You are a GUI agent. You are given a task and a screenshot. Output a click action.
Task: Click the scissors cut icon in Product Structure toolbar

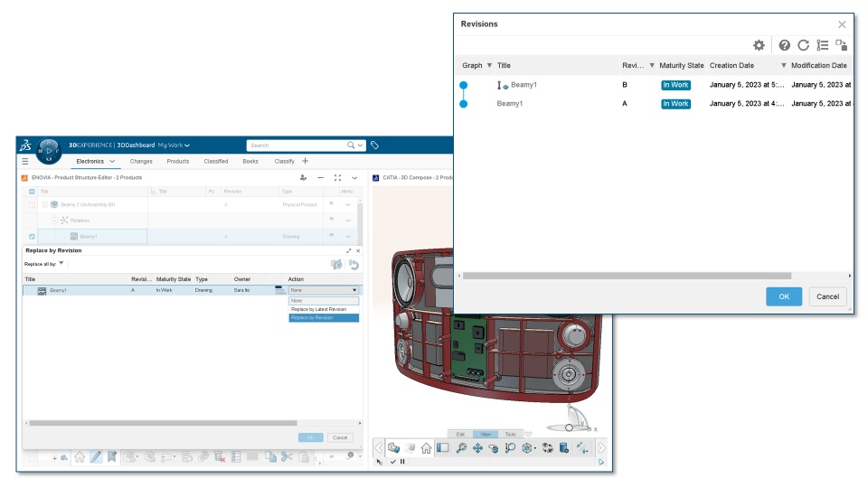[x=287, y=457]
